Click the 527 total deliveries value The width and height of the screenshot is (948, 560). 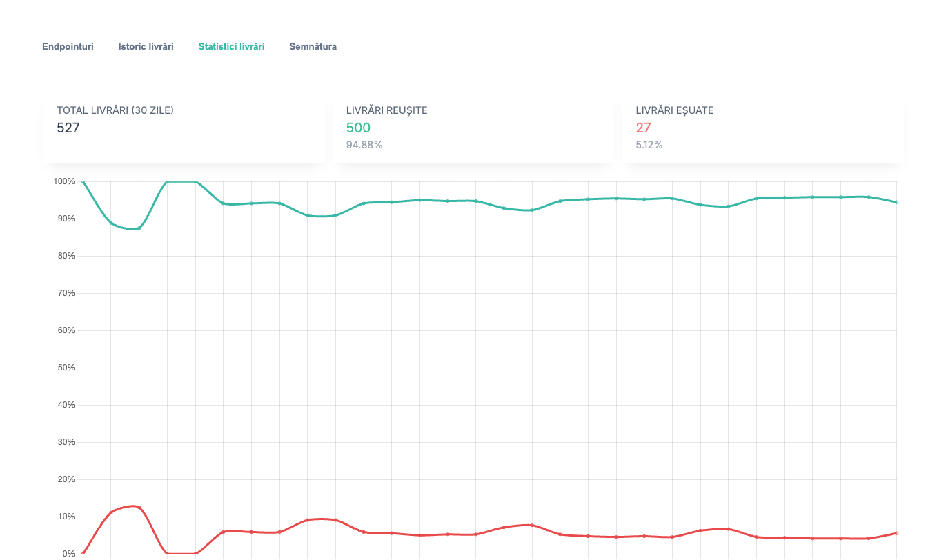[x=68, y=128]
